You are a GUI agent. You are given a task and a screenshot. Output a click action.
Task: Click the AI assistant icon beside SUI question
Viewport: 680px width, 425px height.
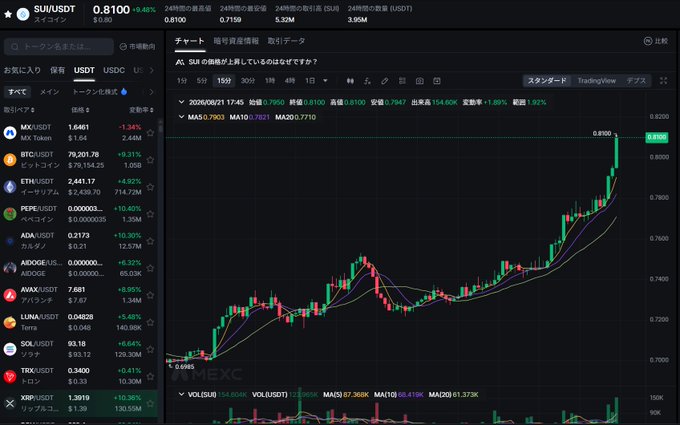180,62
